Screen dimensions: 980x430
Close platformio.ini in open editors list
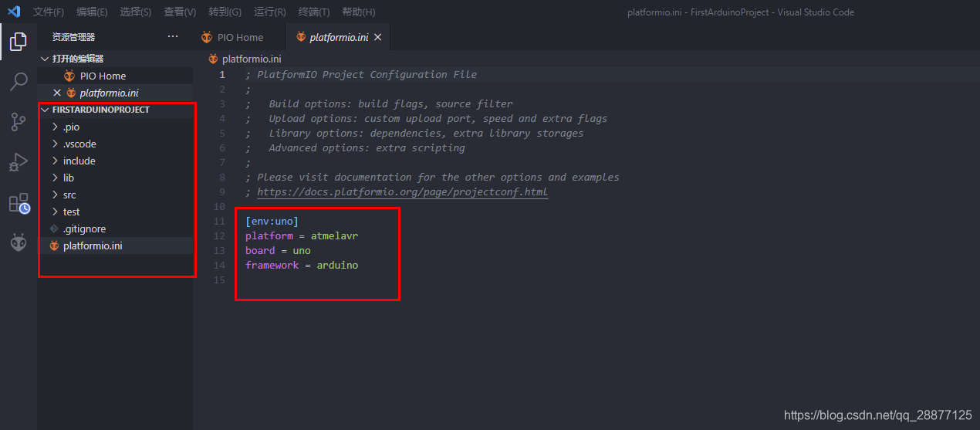56,93
